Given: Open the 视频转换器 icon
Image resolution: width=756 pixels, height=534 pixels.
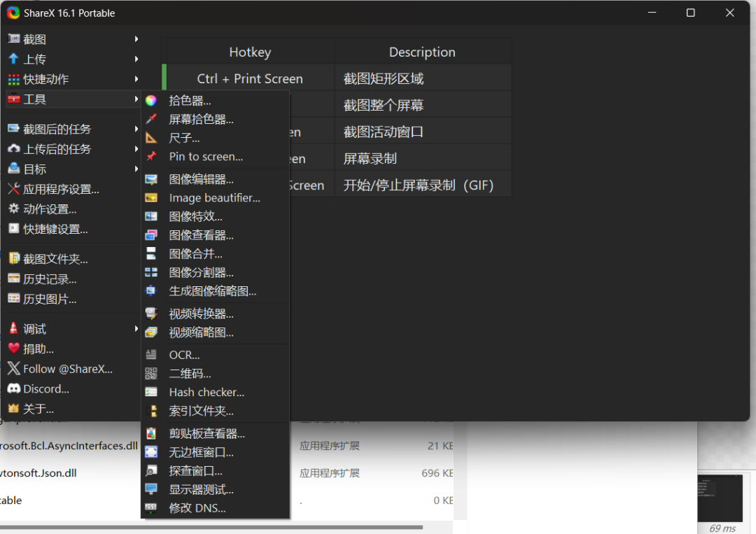Looking at the screenshot, I should pyautogui.click(x=151, y=314).
